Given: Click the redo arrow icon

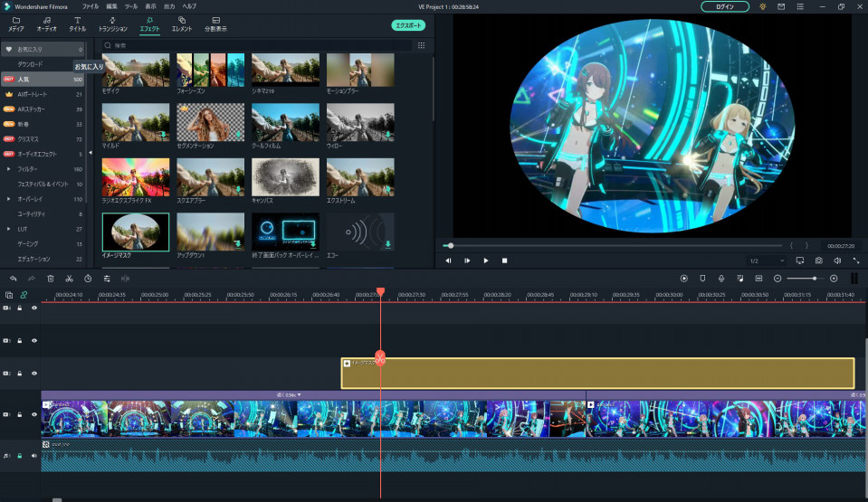Looking at the screenshot, I should [32, 279].
